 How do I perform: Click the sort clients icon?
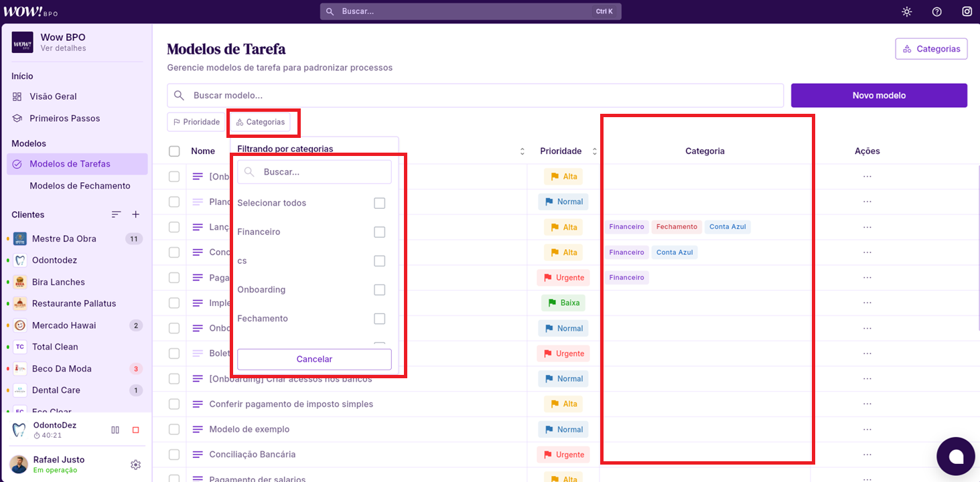click(117, 214)
